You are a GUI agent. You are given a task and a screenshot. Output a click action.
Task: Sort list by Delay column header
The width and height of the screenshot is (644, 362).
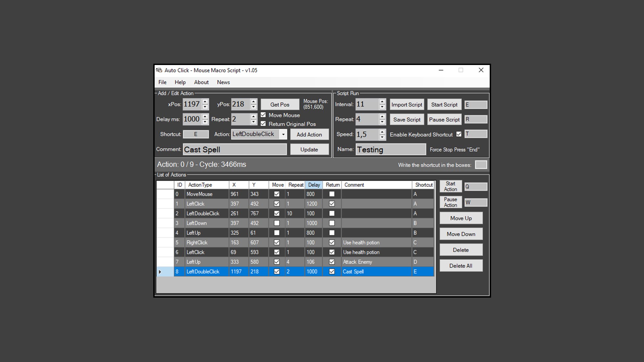[x=314, y=185]
